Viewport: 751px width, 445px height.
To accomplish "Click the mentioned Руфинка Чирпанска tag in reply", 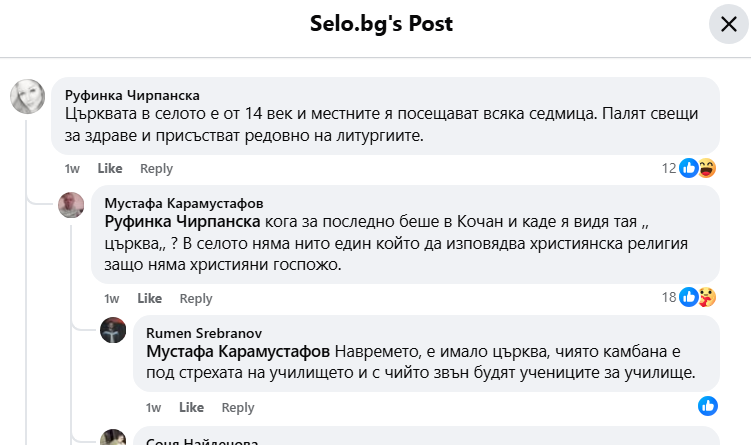I will click(x=183, y=222).
